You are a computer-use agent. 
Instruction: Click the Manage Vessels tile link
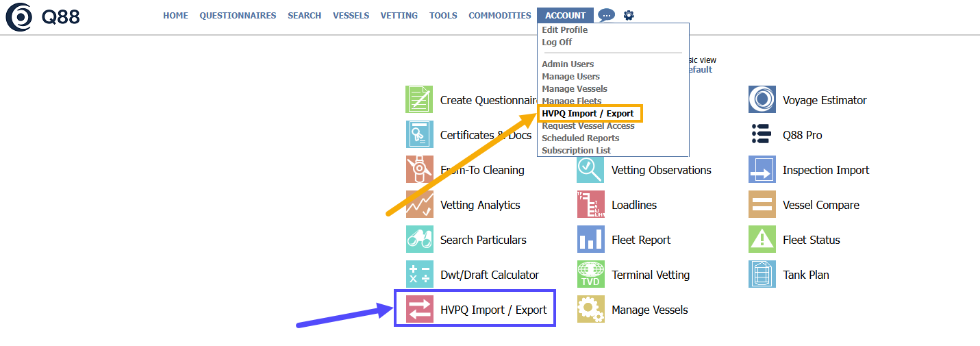[x=649, y=310]
